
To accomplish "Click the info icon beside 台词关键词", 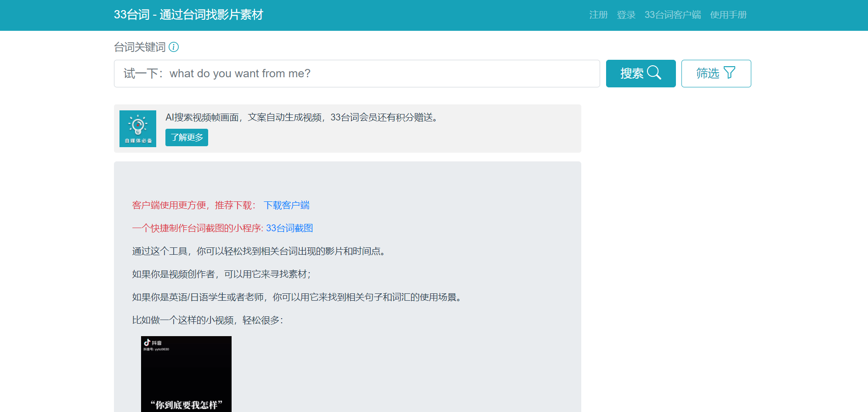I will coord(174,47).
